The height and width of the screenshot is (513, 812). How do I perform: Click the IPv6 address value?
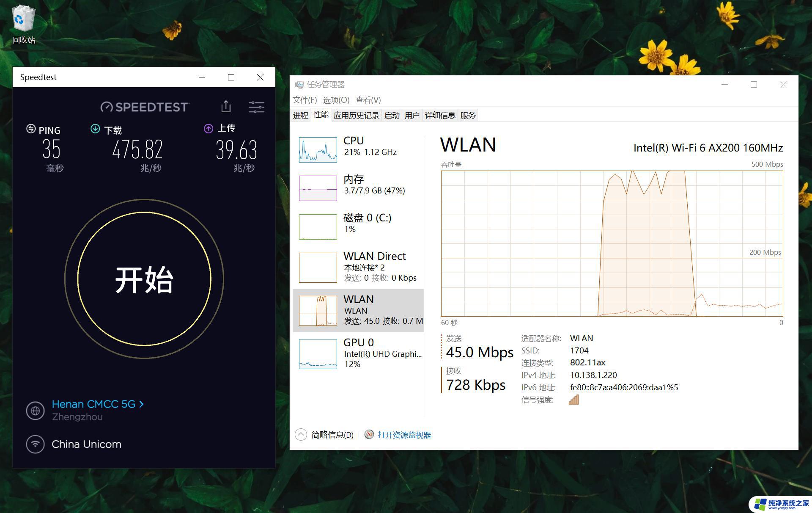tap(624, 387)
